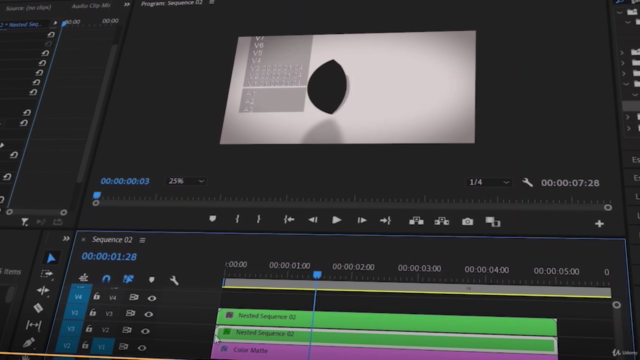Hide track V1 output with eye icon
Image resolution: width=640 pixels, height=360 pixels.
point(142,348)
